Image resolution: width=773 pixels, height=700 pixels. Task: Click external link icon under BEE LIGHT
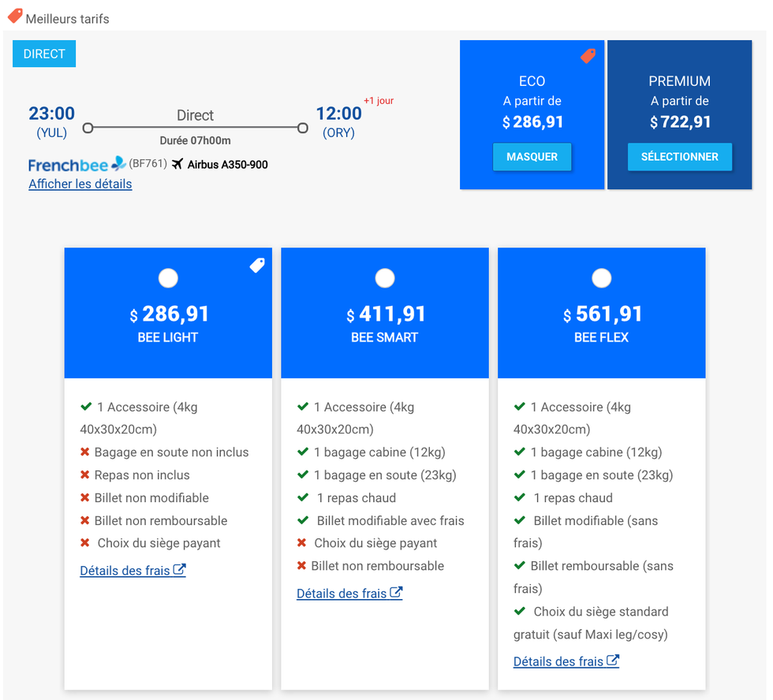(180, 569)
